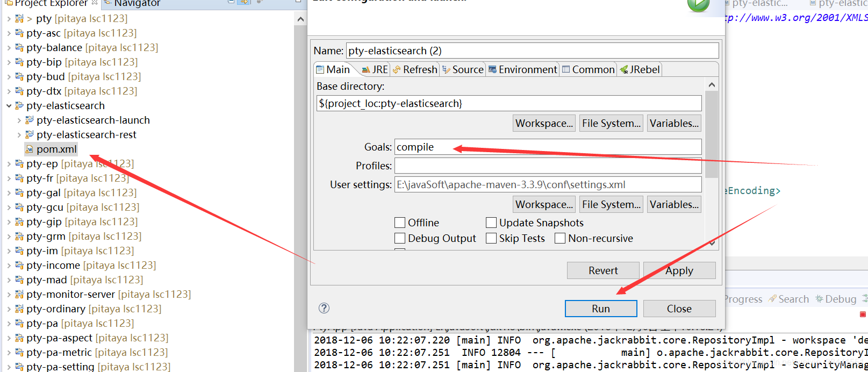Open the Search view tab
This screenshot has height=372, width=868.
tap(788, 299)
